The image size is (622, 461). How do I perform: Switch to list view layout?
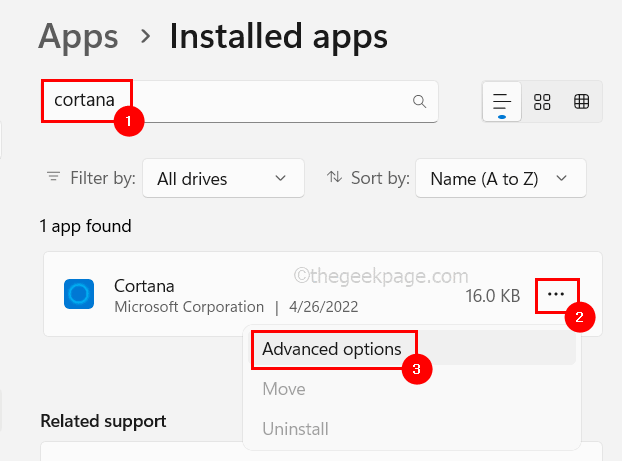[502, 102]
